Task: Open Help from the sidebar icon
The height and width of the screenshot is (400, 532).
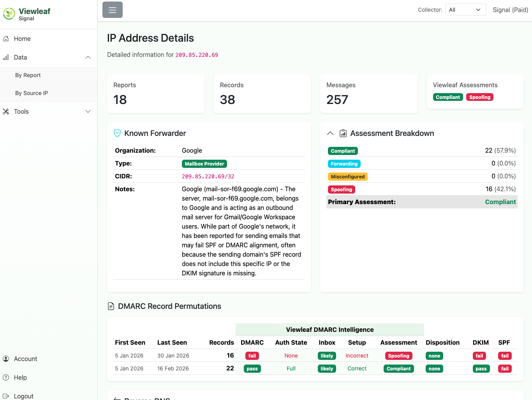Action: click(5, 377)
